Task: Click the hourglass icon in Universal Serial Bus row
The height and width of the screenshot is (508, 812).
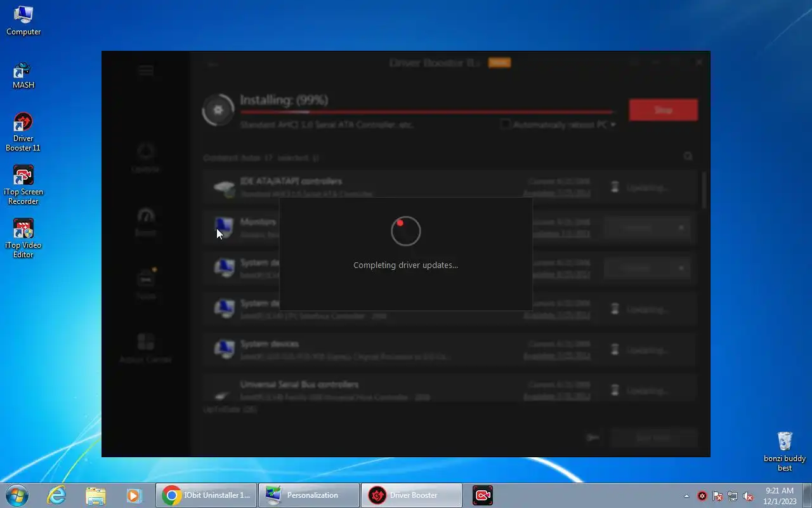Action: coord(614,390)
